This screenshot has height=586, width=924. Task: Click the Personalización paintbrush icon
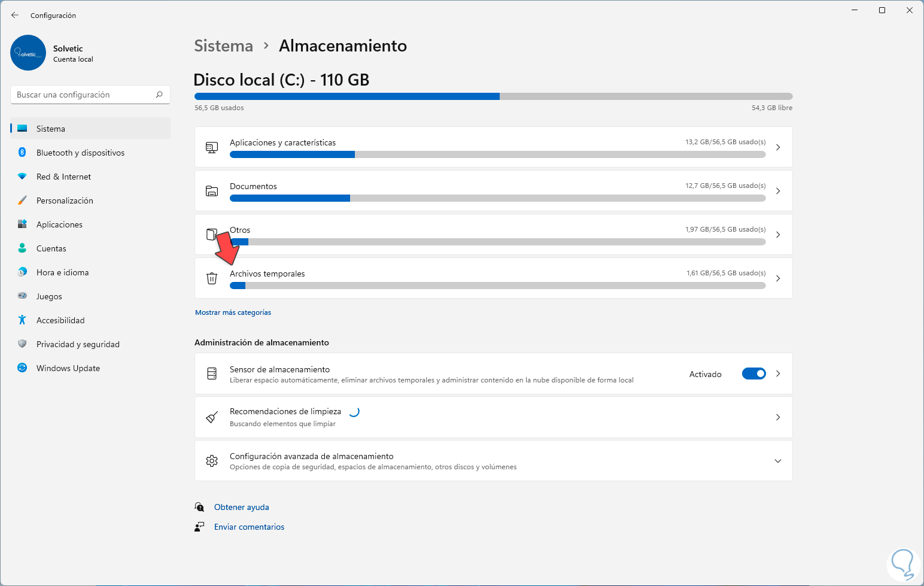click(22, 201)
